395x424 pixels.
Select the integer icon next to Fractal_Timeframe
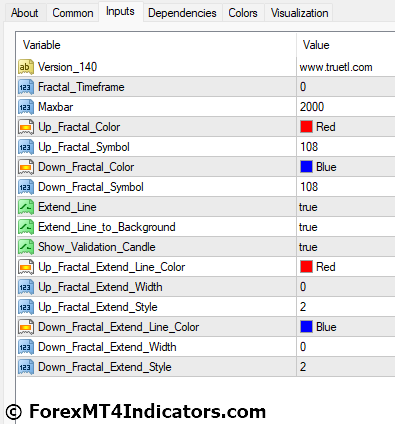(x=26, y=87)
